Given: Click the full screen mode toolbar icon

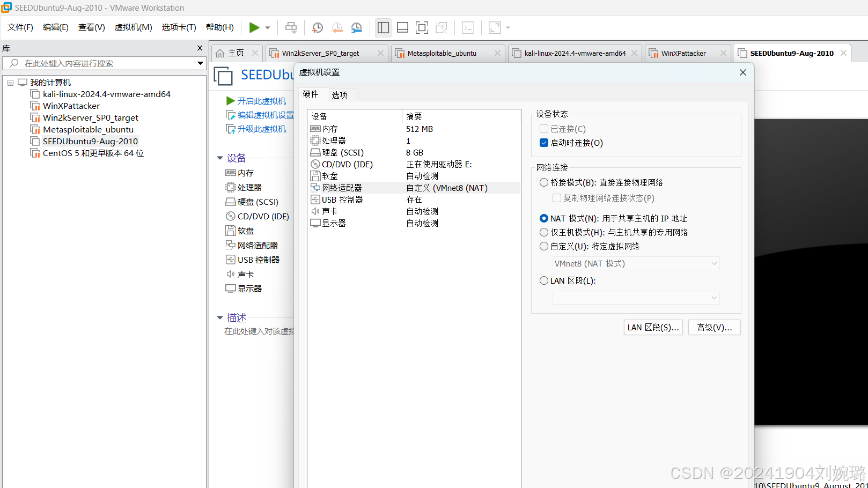Looking at the screenshot, I should point(422,27).
